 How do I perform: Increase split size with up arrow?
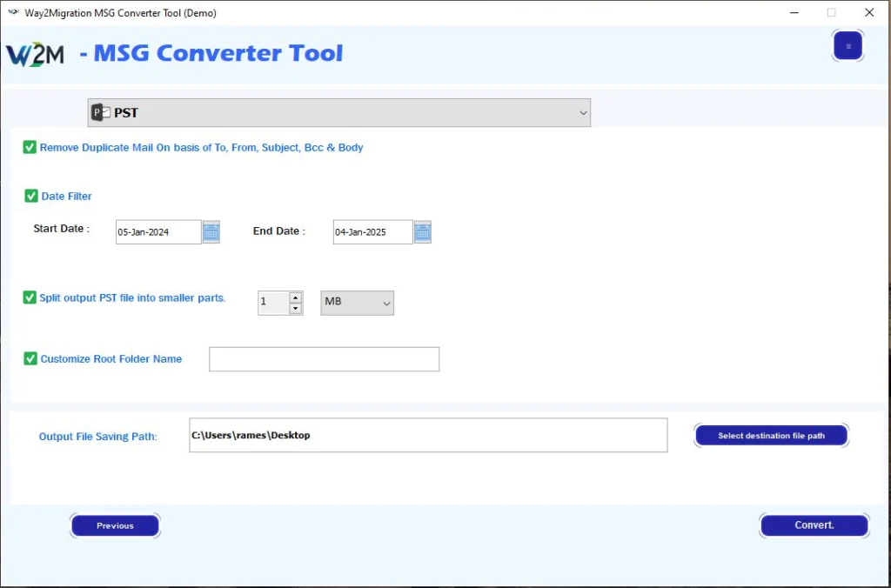(x=295, y=297)
